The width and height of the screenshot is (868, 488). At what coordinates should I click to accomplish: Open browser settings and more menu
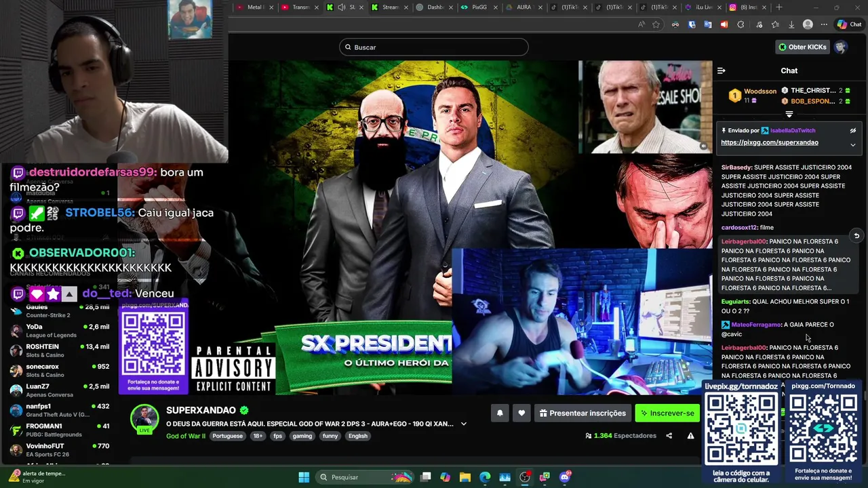(824, 24)
